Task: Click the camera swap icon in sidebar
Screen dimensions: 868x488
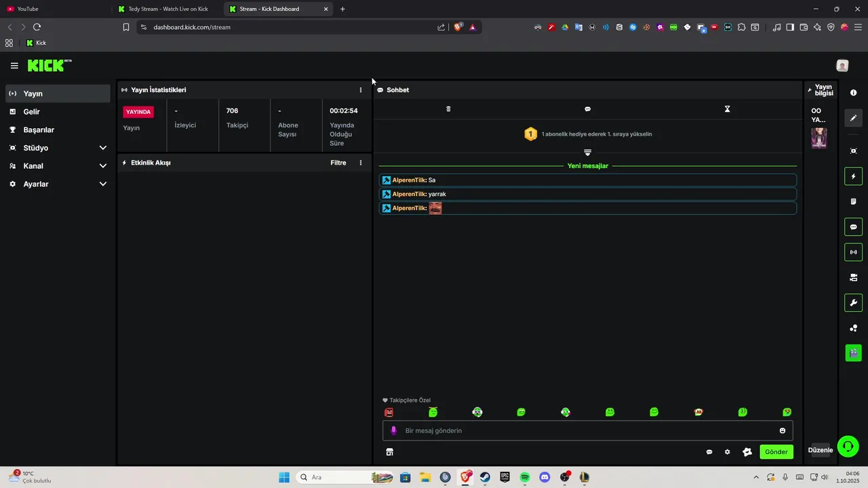Action: (x=853, y=277)
